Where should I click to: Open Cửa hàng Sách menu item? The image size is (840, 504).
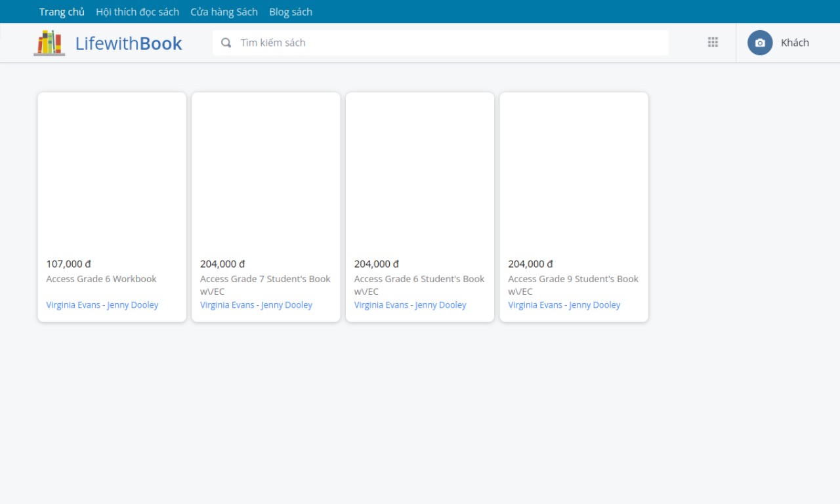(x=224, y=12)
